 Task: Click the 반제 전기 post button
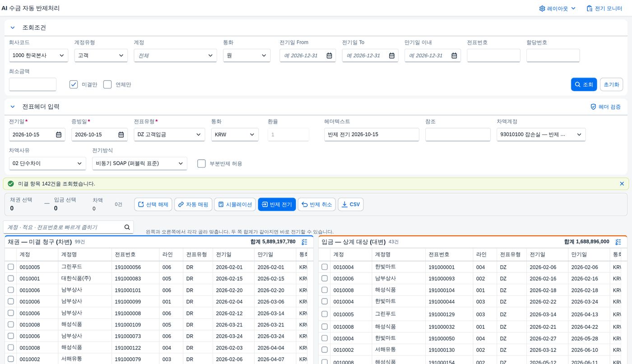coord(277,204)
